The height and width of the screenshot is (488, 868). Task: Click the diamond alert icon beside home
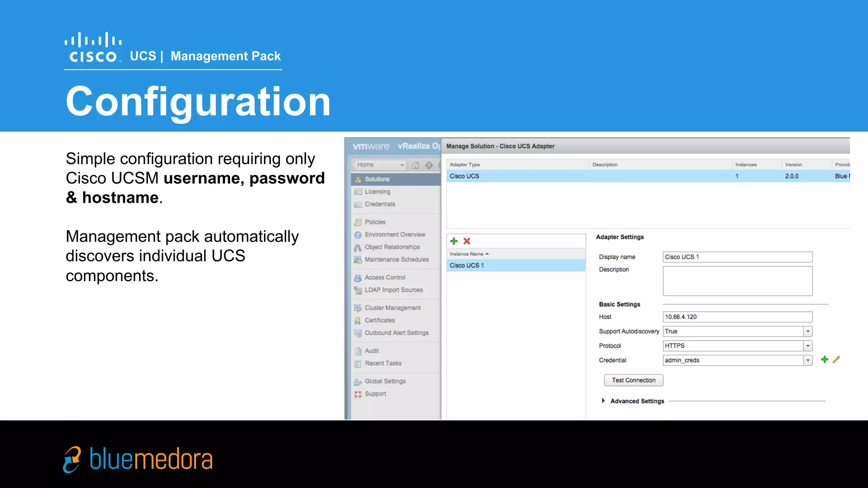click(429, 165)
